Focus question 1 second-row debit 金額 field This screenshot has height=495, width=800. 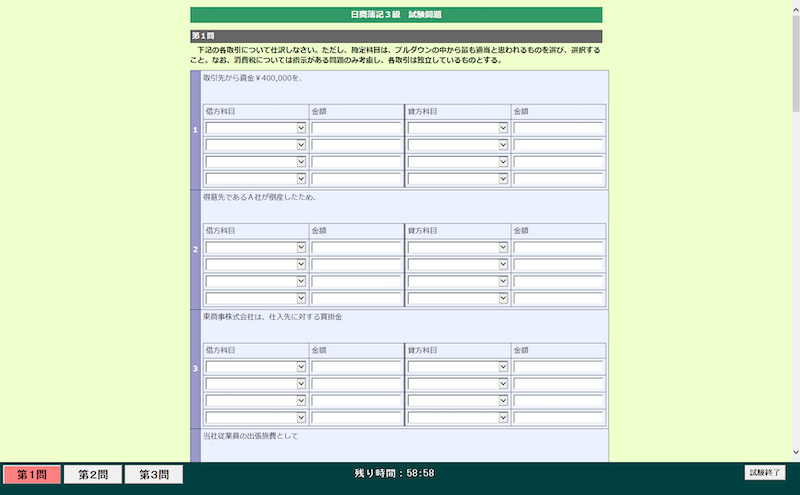357,144
